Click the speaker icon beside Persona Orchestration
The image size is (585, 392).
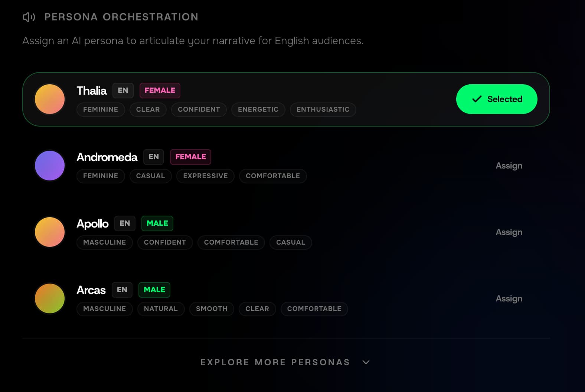(29, 17)
